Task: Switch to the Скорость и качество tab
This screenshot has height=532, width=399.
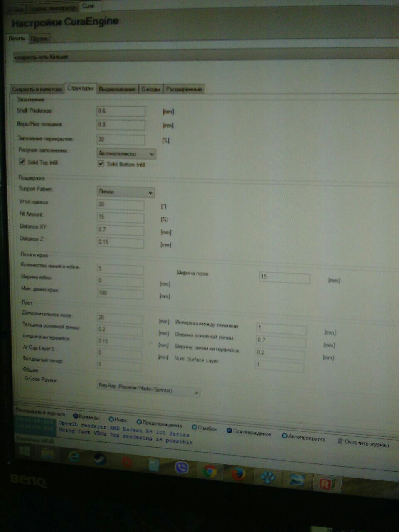Action: point(37,89)
